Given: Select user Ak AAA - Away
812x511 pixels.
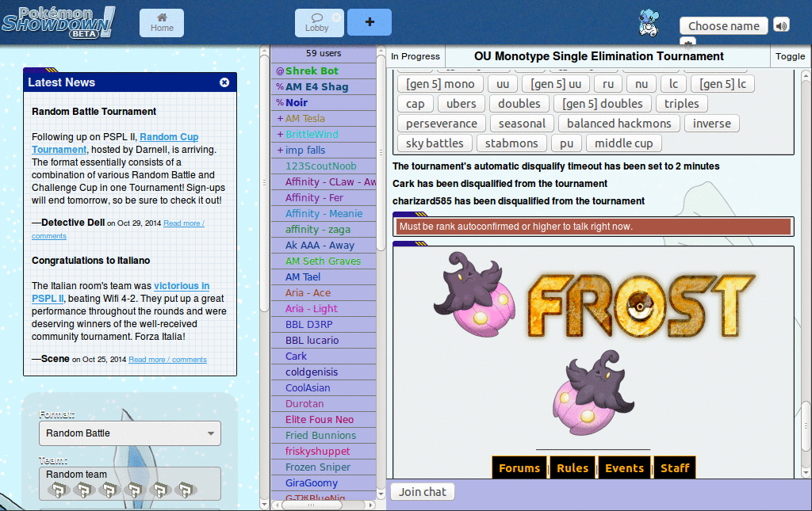Looking at the screenshot, I should (324, 245).
